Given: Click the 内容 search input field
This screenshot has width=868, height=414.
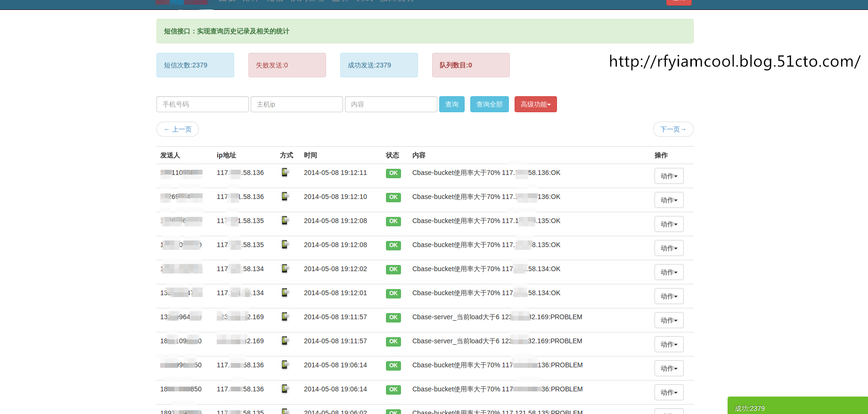Looking at the screenshot, I should click(391, 104).
